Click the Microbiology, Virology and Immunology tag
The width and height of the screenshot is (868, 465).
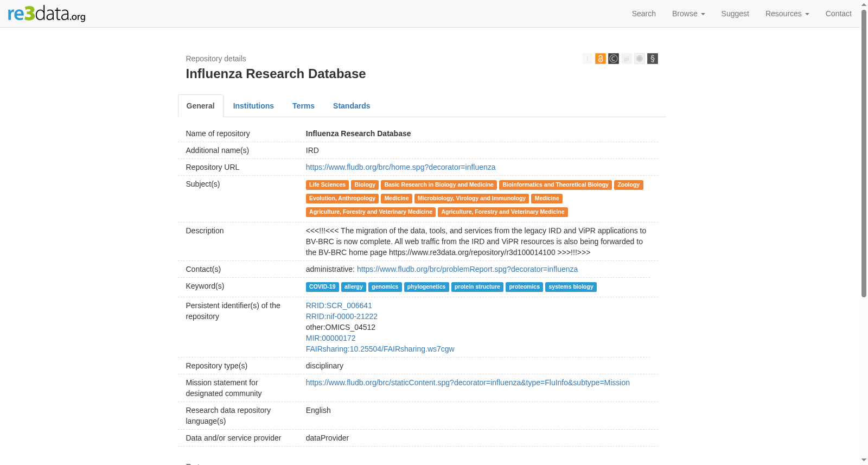click(x=471, y=199)
